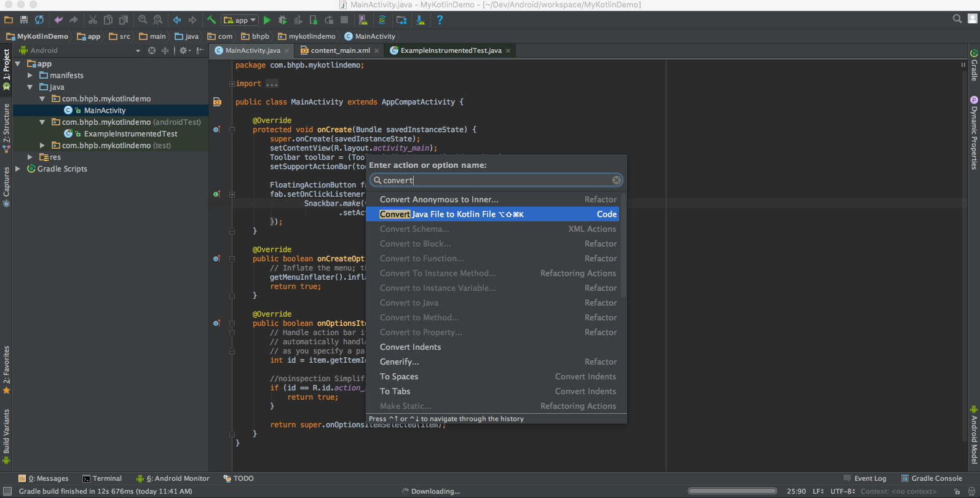Image resolution: width=980 pixels, height=498 pixels.
Task: Click the Debug app bug icon
Action: coord(283,20)
